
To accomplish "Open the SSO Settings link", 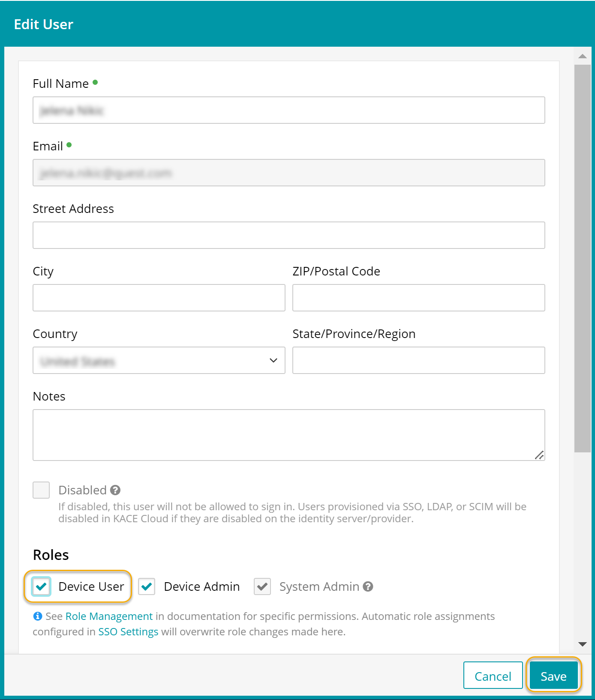I will tap(128, 631).
